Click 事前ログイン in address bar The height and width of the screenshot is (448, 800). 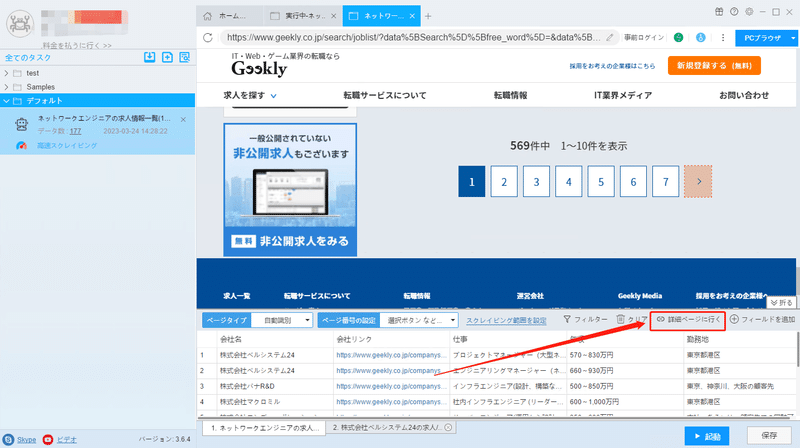[644, 37]
